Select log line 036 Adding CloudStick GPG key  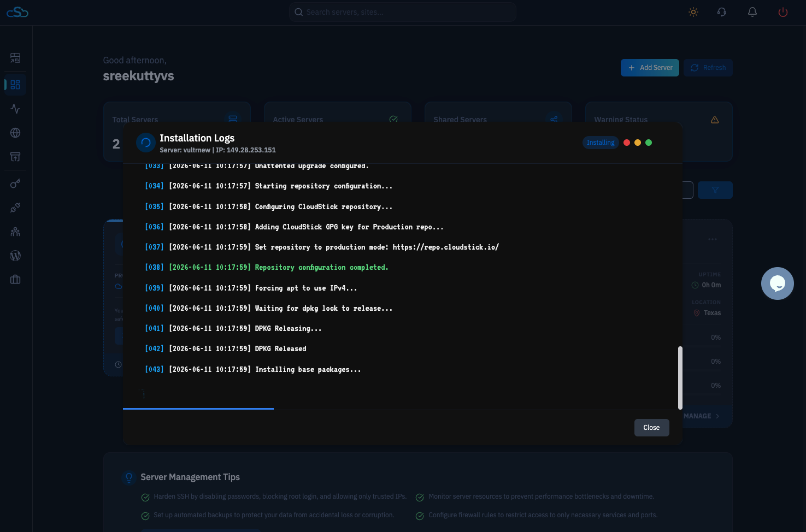tap(294, 227)
